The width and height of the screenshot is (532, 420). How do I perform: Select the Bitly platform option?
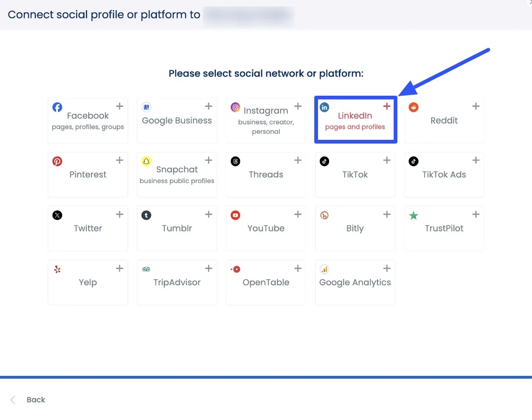(x=355, y=229)
